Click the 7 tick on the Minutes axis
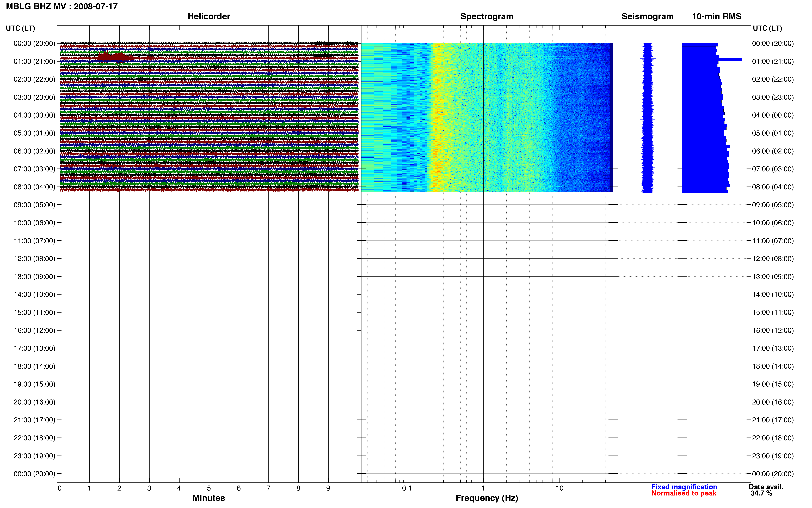This screenshot has height=508, width=812. click(268, 488)
